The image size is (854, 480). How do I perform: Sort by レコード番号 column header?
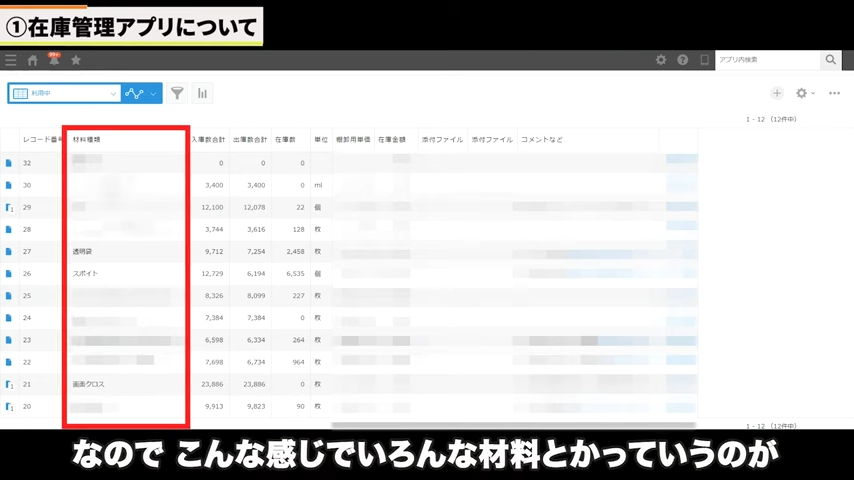click(x=42, y=139)
